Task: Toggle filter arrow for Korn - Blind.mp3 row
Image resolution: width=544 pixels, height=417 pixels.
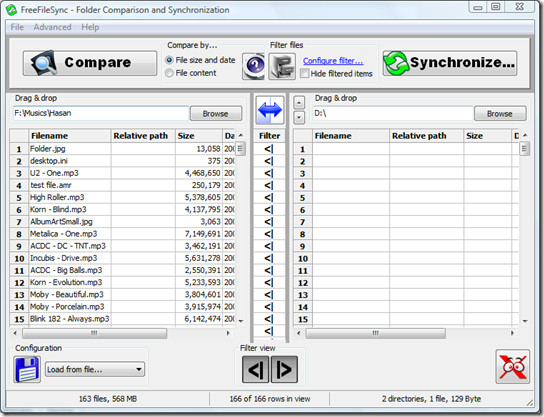Action: click(269, 210)
